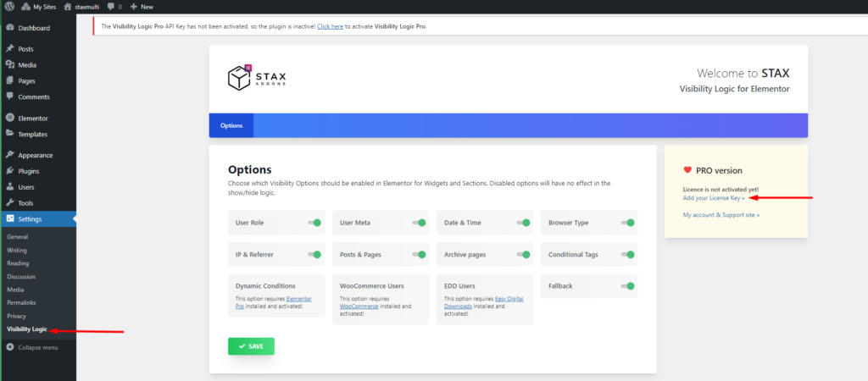Image resolution: width=868 pixels, height=381 pixels.
Task: Click the Pages sidebar icon
Action: pyautogui.click(x=9, y=80)
